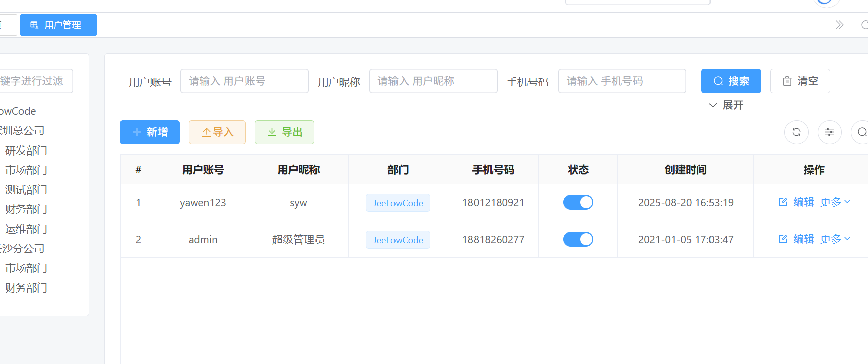Click JeeLowCode department tag for admin
868x364 pixels.
click(x=398, y=240)
